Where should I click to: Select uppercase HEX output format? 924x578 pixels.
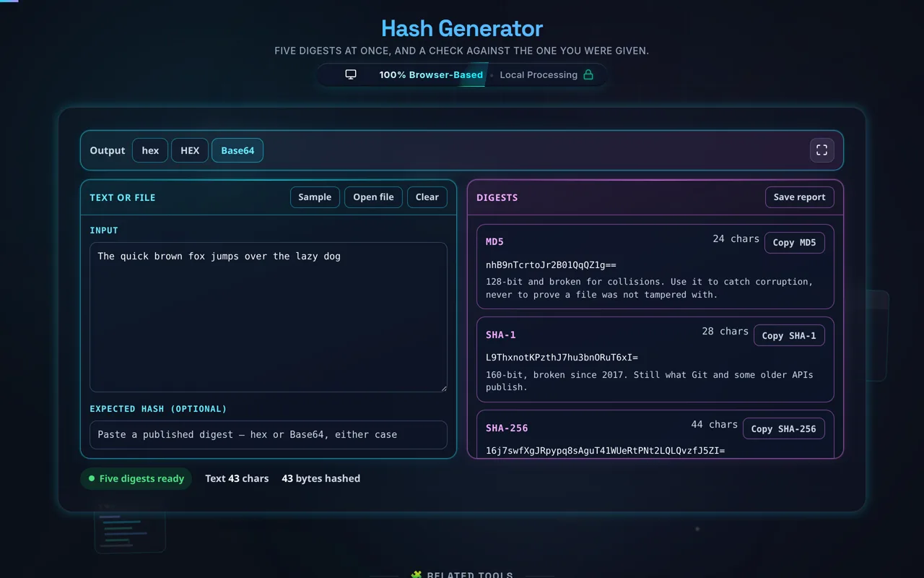(x=190, y=150)
